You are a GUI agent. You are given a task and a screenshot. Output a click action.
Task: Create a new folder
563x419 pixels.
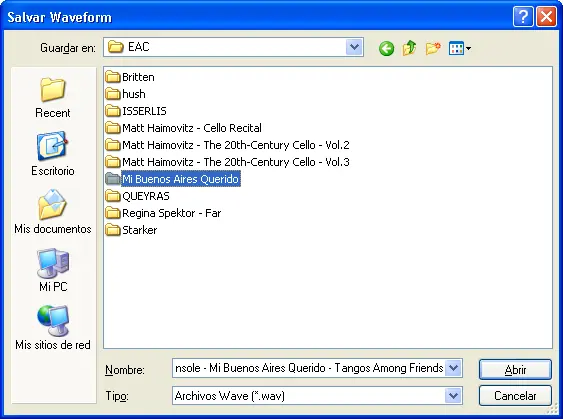click(x=433, y=48)
